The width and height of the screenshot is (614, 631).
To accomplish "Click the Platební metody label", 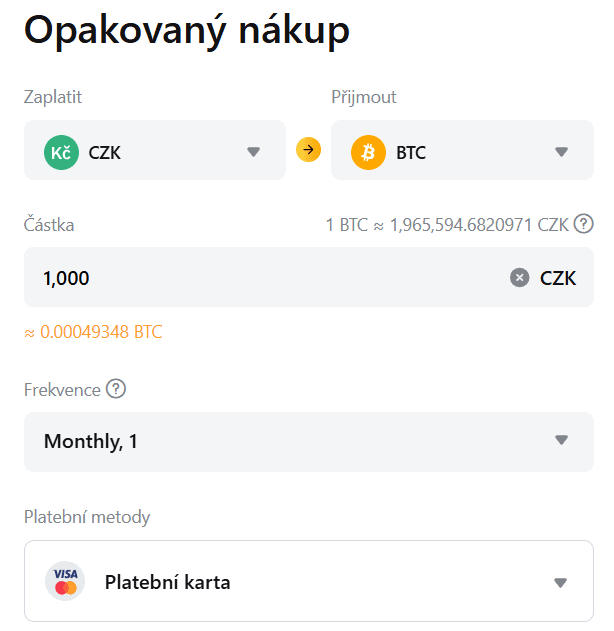I will [87, 517].
